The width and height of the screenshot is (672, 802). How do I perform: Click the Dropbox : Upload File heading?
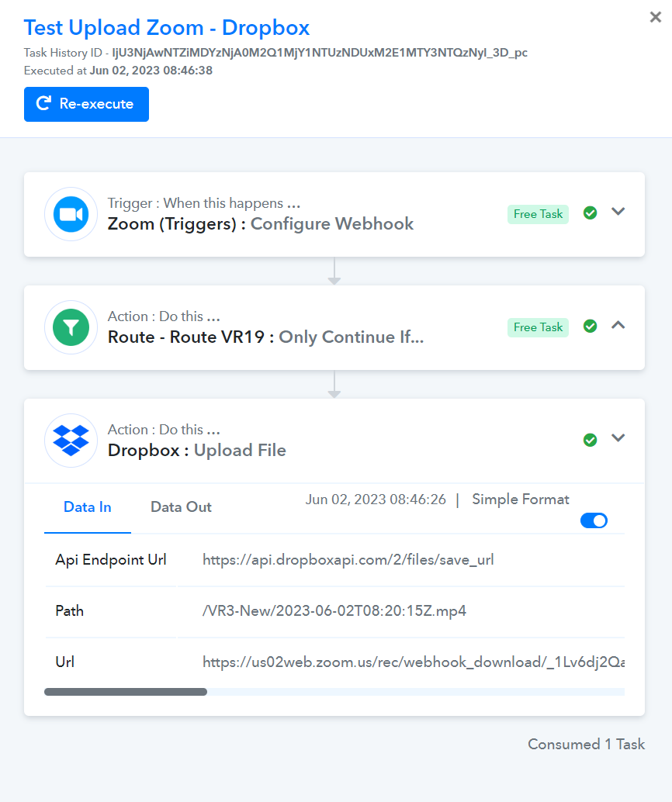196,451
